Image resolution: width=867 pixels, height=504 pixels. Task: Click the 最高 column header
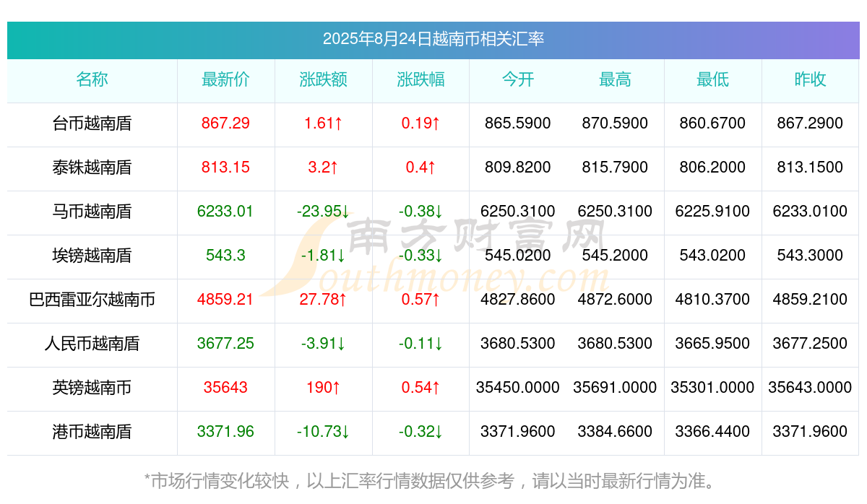(615, 80)
